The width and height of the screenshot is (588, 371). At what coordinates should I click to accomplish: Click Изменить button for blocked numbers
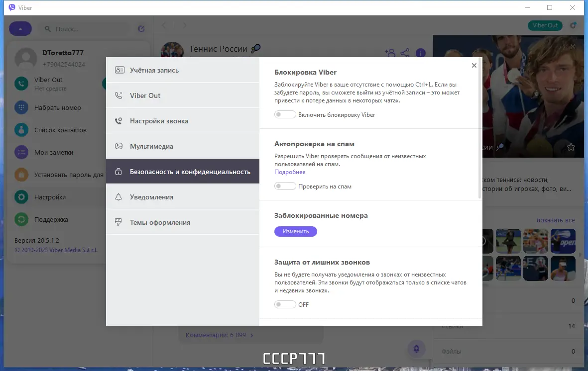pos(296,231)
